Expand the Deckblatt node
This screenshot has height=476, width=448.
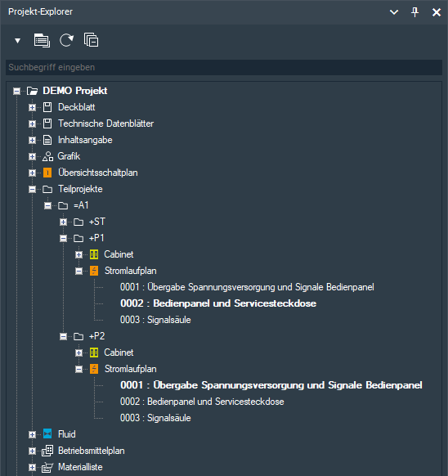coord(32,107)
